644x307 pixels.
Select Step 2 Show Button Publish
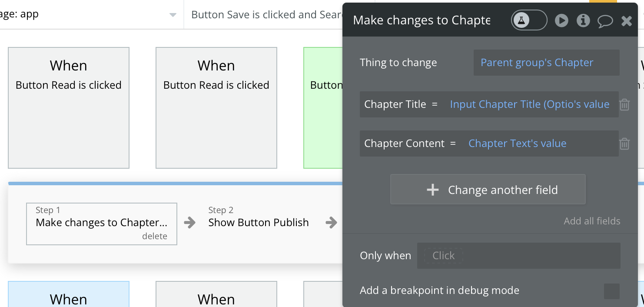point(258,222)
